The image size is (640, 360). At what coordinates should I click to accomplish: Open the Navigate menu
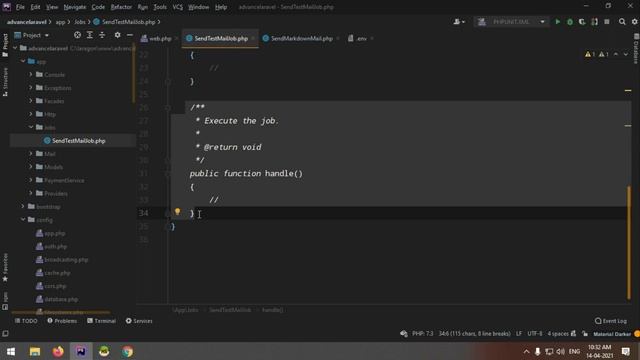point(75,7)
